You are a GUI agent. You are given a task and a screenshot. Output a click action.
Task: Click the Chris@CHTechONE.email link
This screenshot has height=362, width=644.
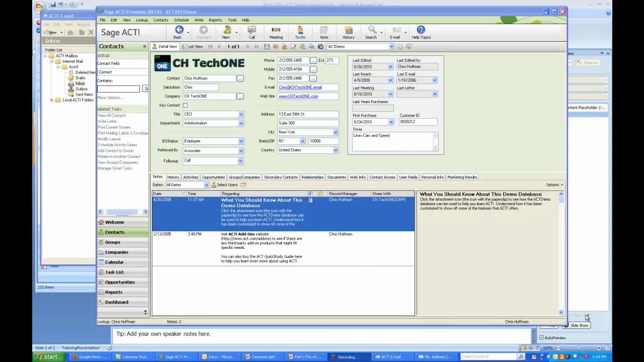coord(300,87)
